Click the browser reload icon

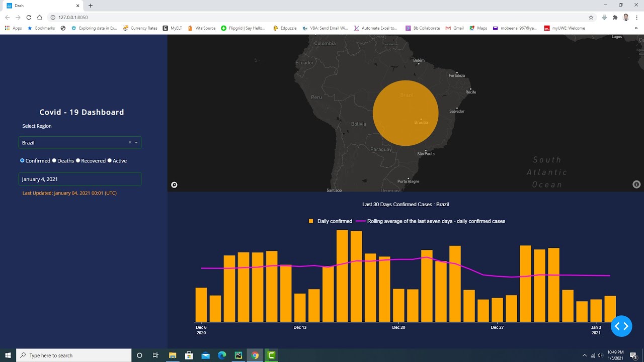point(29,18)
